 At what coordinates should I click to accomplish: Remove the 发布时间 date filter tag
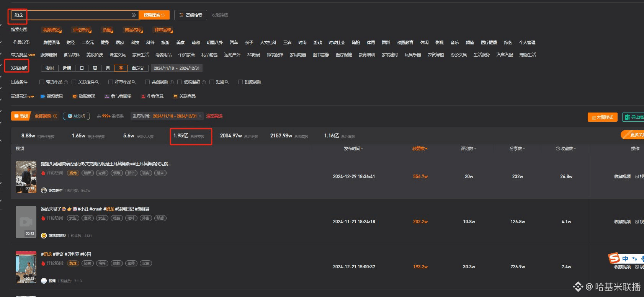tap(200, 116)
